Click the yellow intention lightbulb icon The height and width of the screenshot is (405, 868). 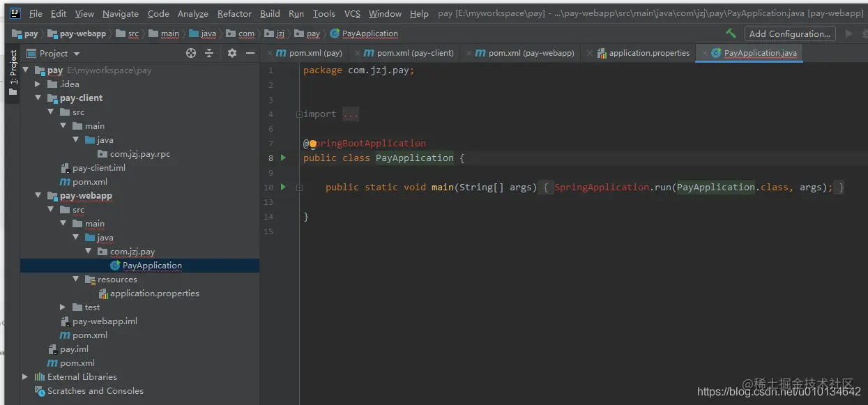(x=313, y=144)
